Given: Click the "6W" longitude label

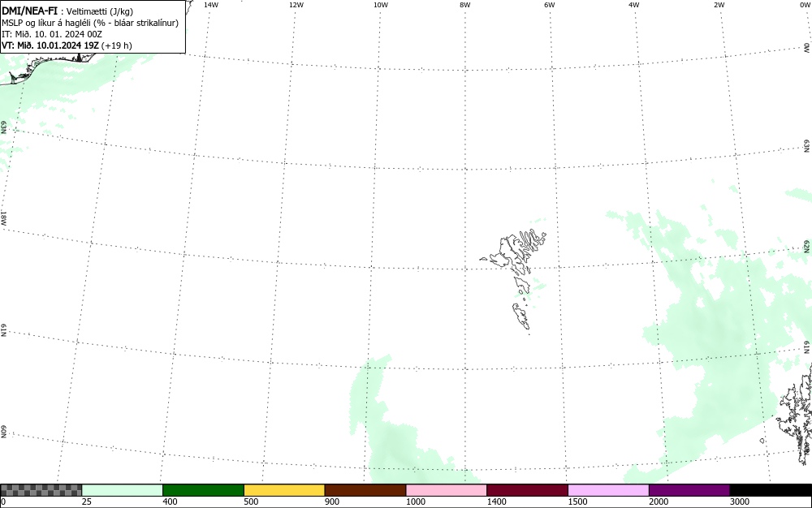Looking at the screenshot, I should click(550, 5).
